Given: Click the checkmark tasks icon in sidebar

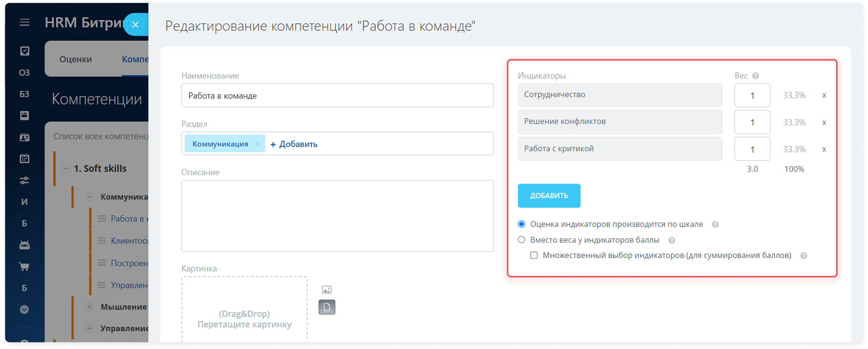Looking at the screenshot, I should [x=25, y=51].
